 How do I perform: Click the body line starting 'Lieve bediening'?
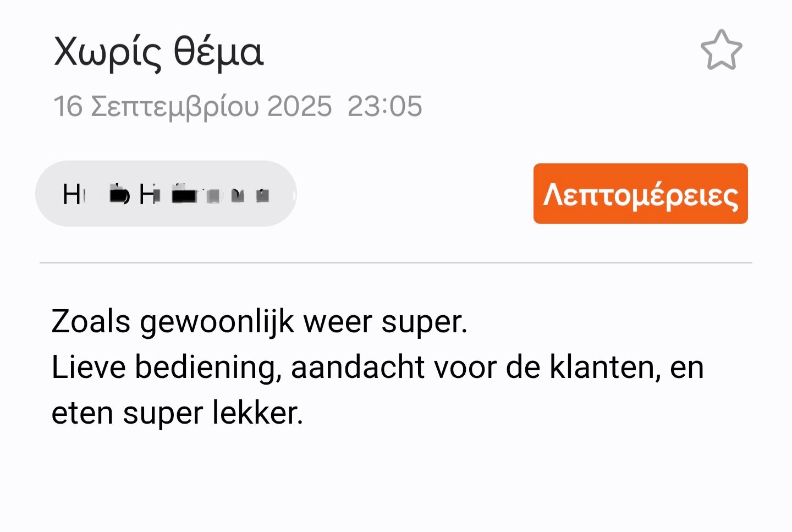(x=377, y=367)
